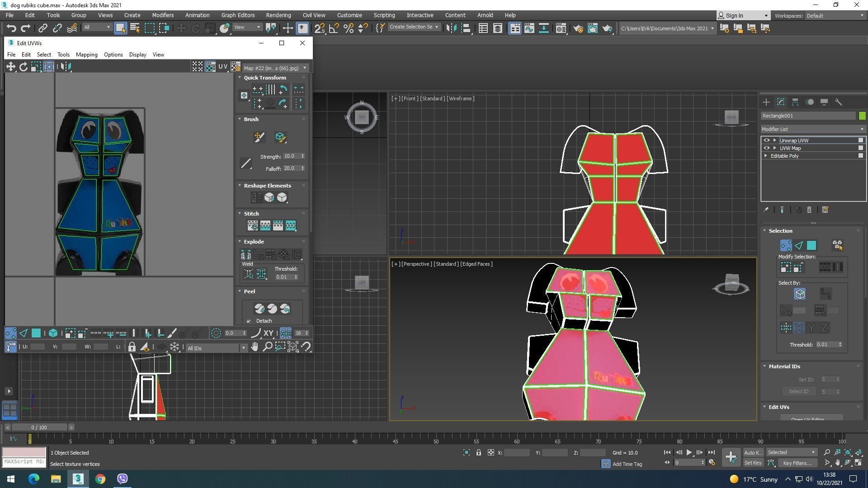Screen dimensions: 868x488
Task: Open the Mapping menu in Edit UVWs
Action: point(86,55)
